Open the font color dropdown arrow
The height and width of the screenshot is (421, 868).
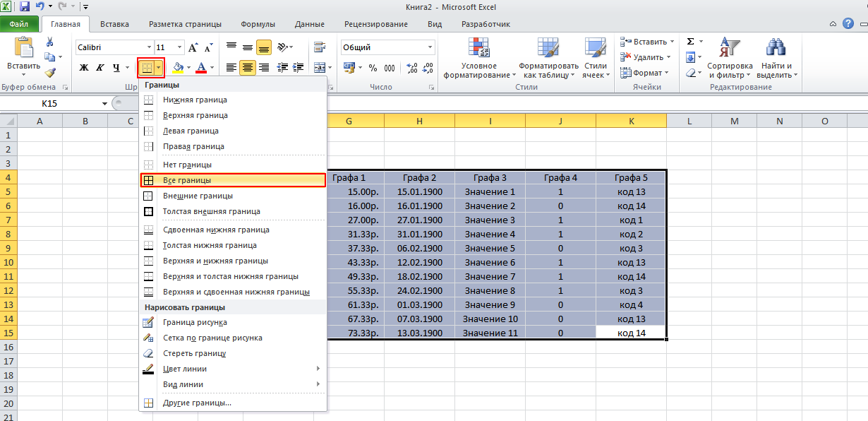pos(212,68)
